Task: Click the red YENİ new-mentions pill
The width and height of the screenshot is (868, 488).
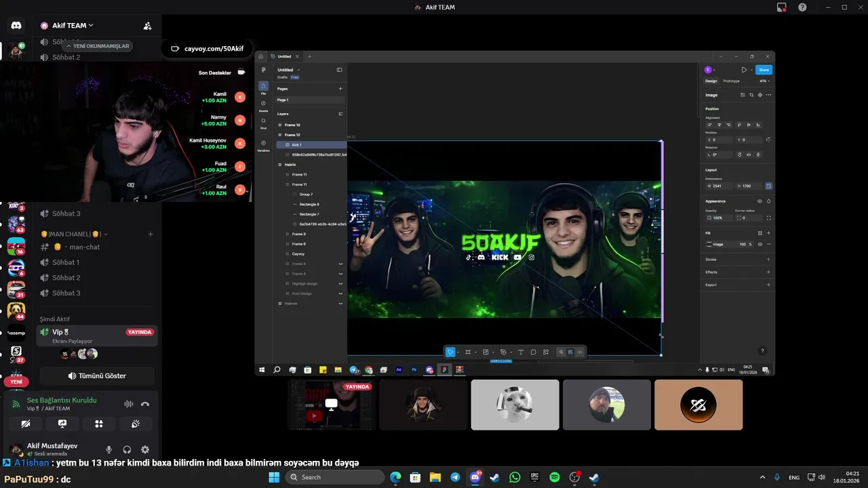Action: [16, 382]
